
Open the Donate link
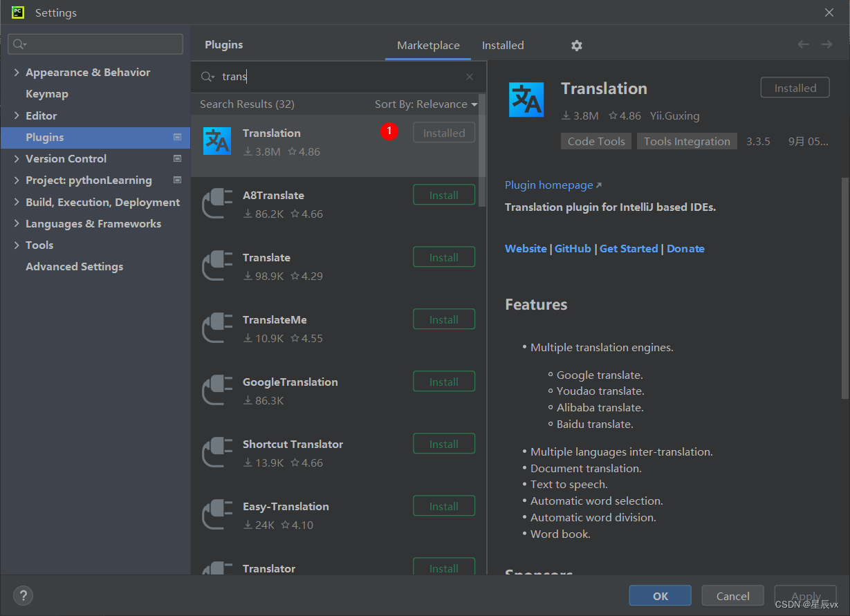tap(685, 248)
